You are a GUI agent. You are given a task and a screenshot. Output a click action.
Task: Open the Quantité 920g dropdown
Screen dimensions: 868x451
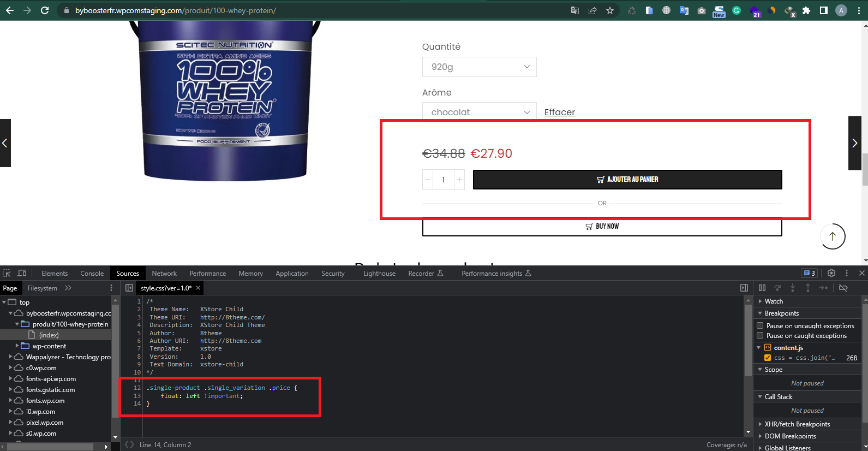point(479,67)
